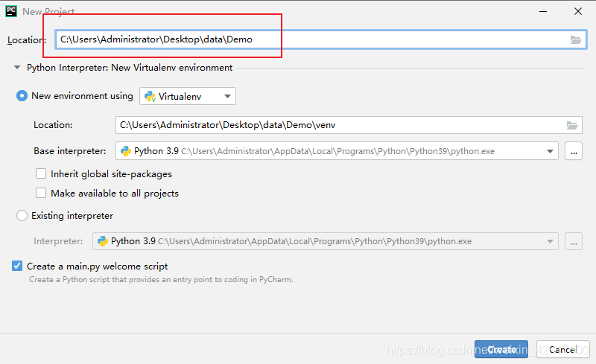
Task: Choose the Existing interpreter radio option
Action: (x=22, y=216)
